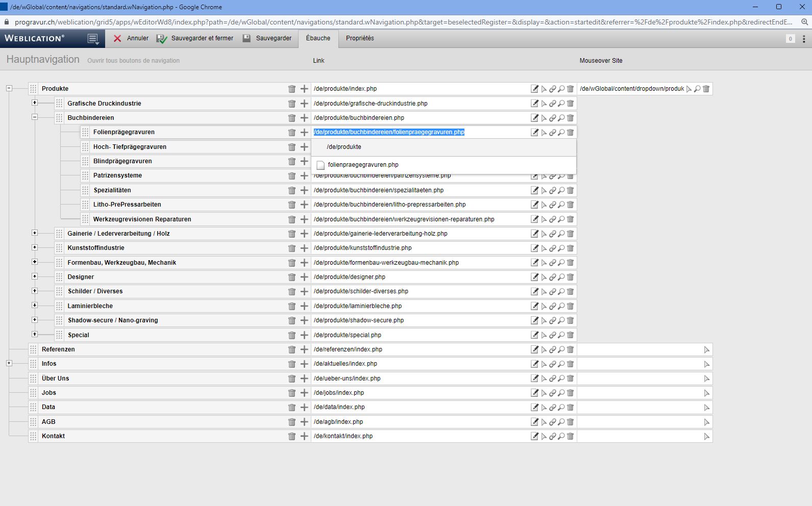
Task: Open link editor for Designer row
Action: tap(534, 277)
